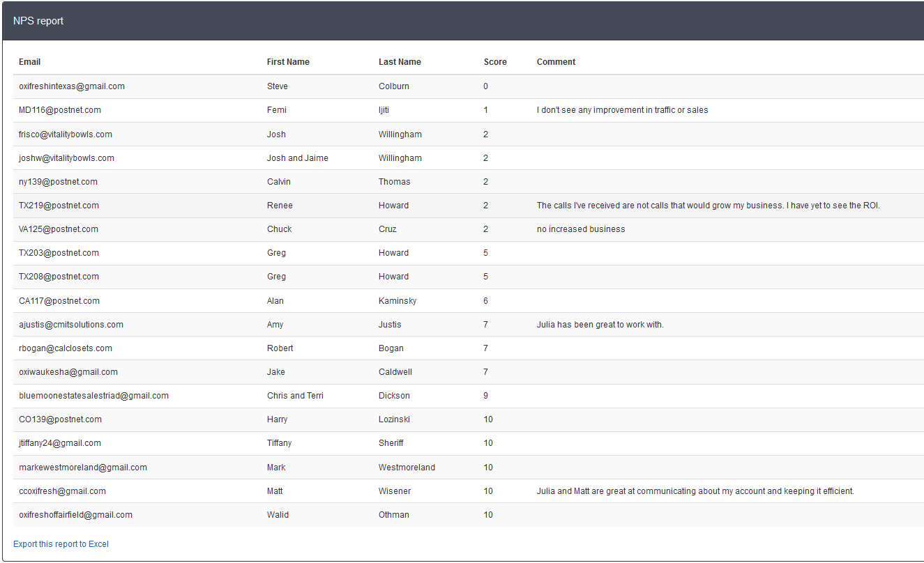Click last name Westmoreland
The width and height of the screenshot is (924, 563).
pos(407,468)
